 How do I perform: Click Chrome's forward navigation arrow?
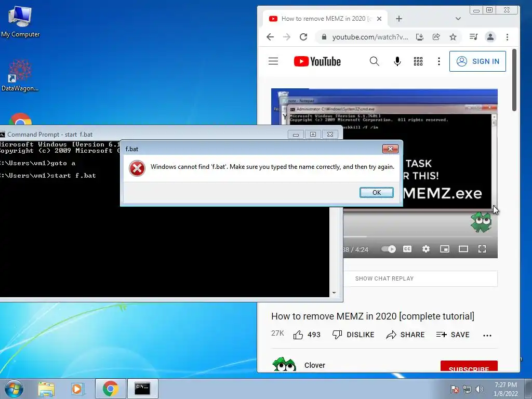tap(287, 37)
